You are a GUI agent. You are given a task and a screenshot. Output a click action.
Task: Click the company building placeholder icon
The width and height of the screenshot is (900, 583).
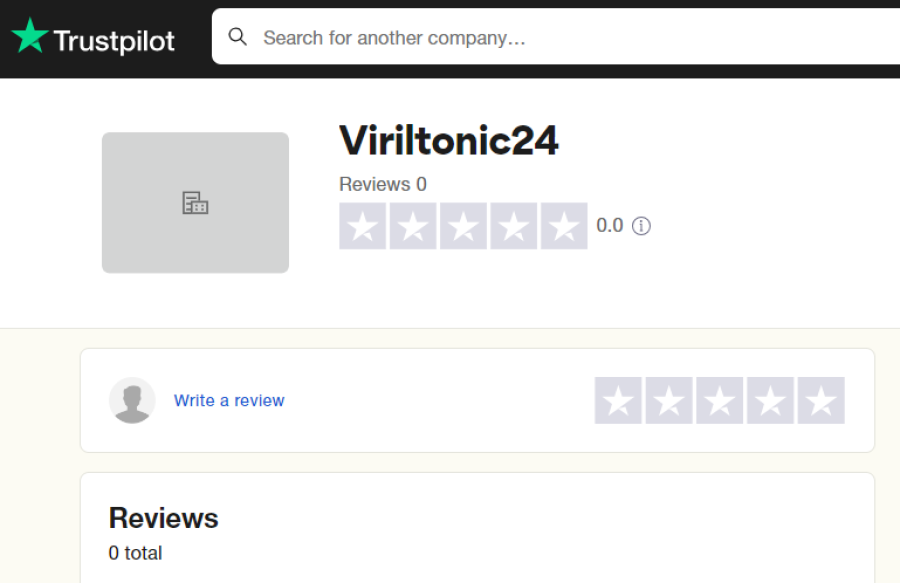[x=195, y=203]
